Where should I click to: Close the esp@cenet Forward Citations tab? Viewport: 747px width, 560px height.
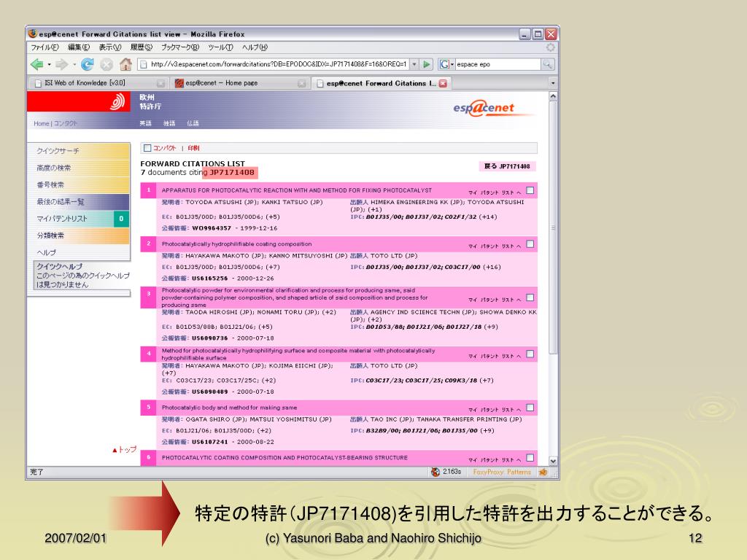click(443, 83)
